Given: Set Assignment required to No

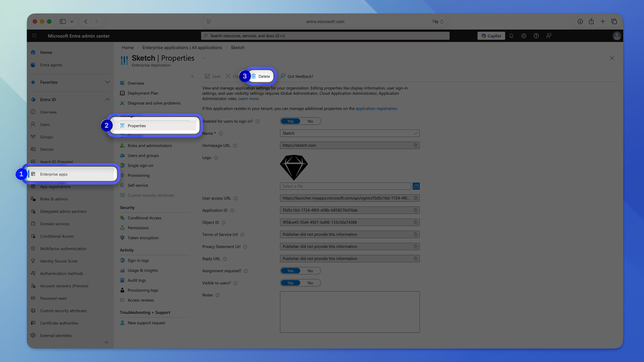Looking at the screenshot, I should pyautogui.click(x=310, y=271).
